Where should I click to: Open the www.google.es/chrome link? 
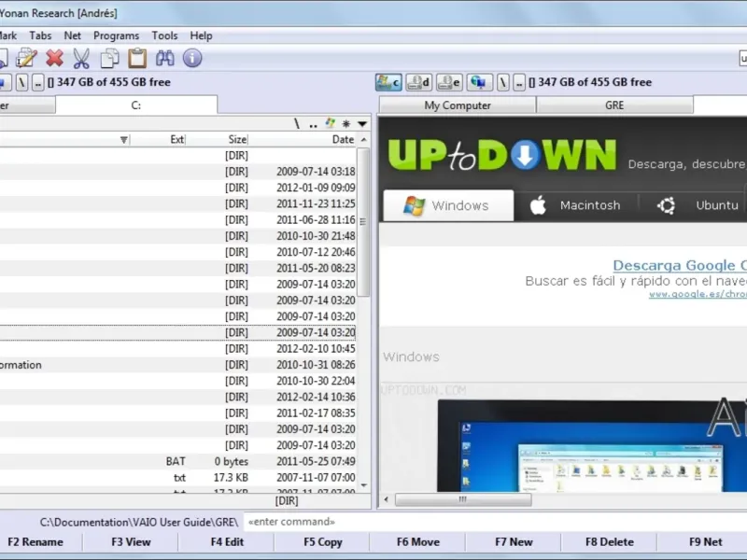tap(698, 294)
